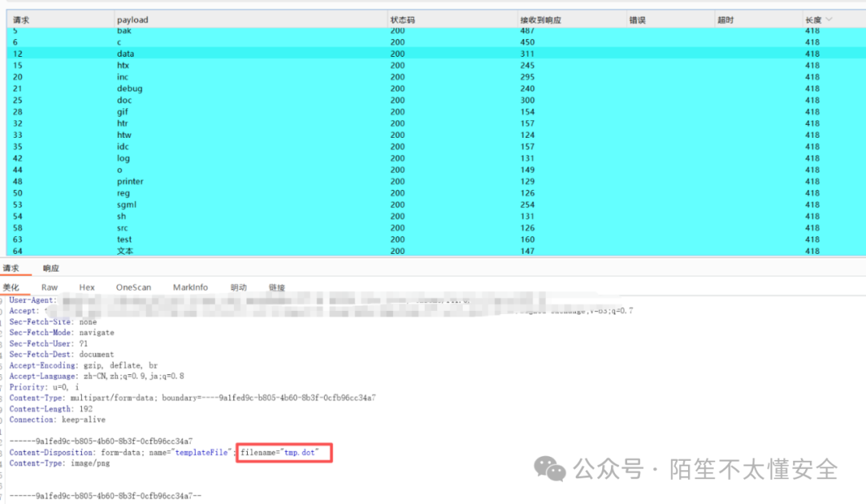Toggle the sort arrow beside 长度
Viewport: 866px width, 504px height.
pyautogui.click(x=829, y=19)
